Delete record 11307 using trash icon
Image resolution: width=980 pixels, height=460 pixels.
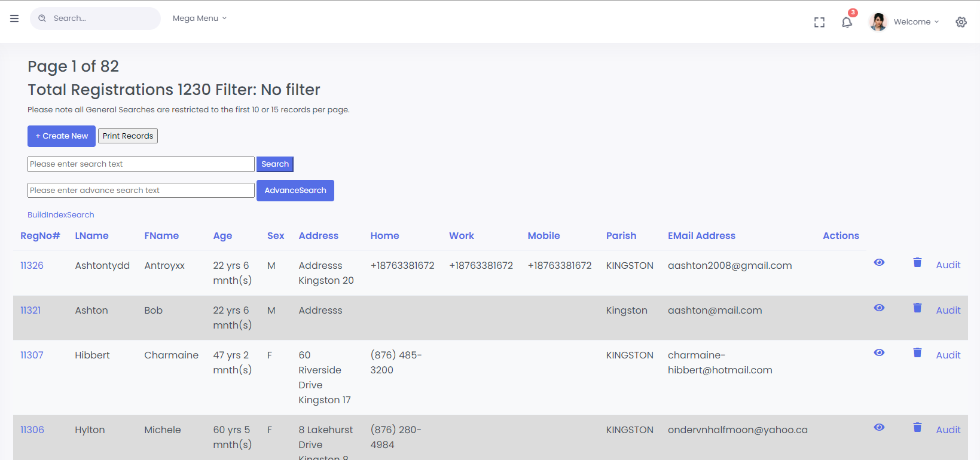pos(917,352)
